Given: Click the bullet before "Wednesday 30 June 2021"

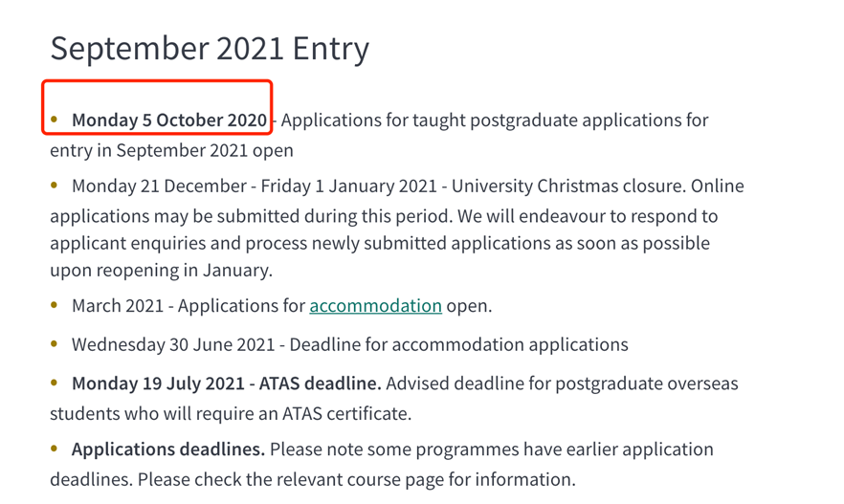Looking at the screenshot, I should click(55, 343).
